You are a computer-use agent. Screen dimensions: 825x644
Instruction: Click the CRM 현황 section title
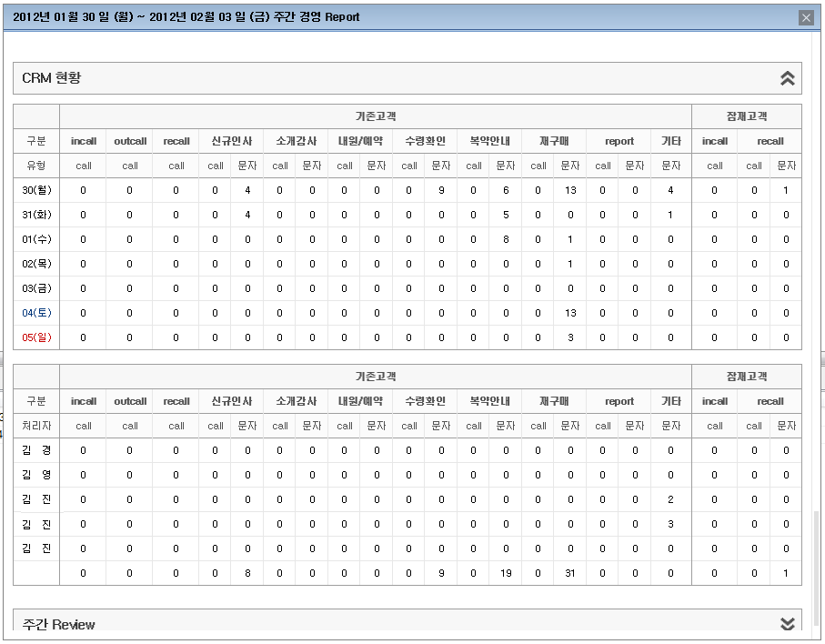pos(52,78)
